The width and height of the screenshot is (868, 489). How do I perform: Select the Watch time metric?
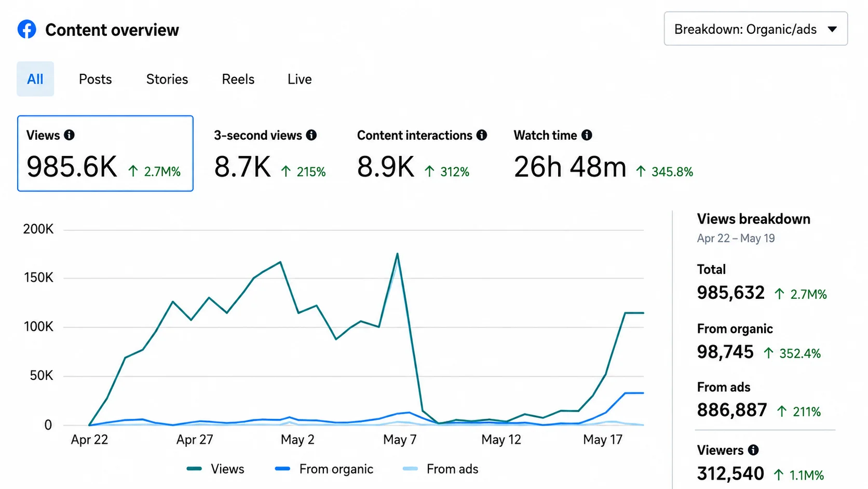coord(603,154)
